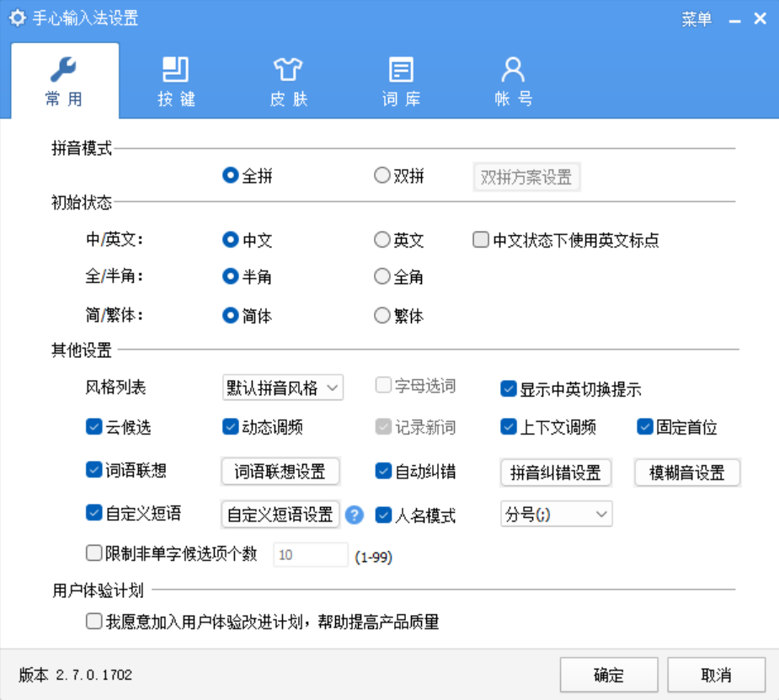Enable 用户体验改进计划 checkbox
Viewport: 779px width, 700px height.
click(x=263, y=622)
